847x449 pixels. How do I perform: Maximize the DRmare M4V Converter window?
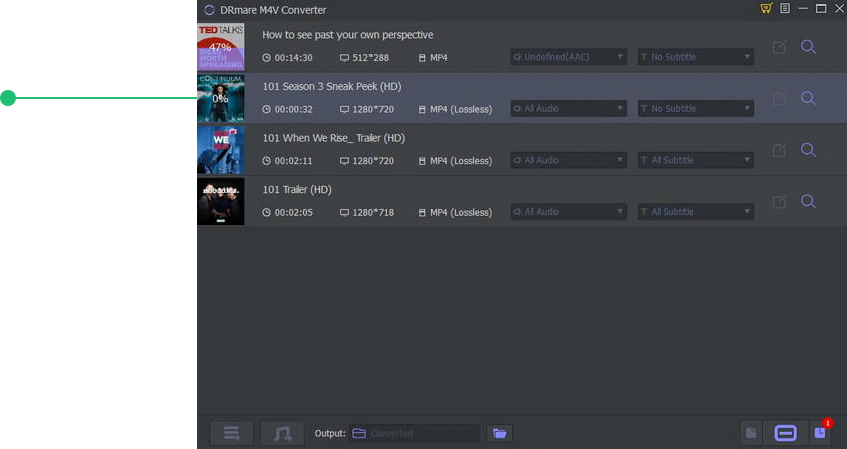(821, 9)
